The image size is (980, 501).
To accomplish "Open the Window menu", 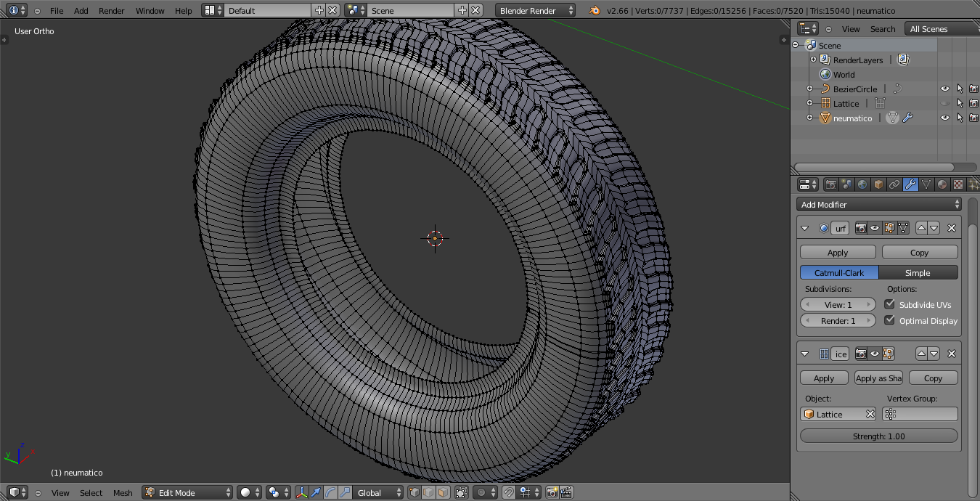I will [x=150, y=11].
